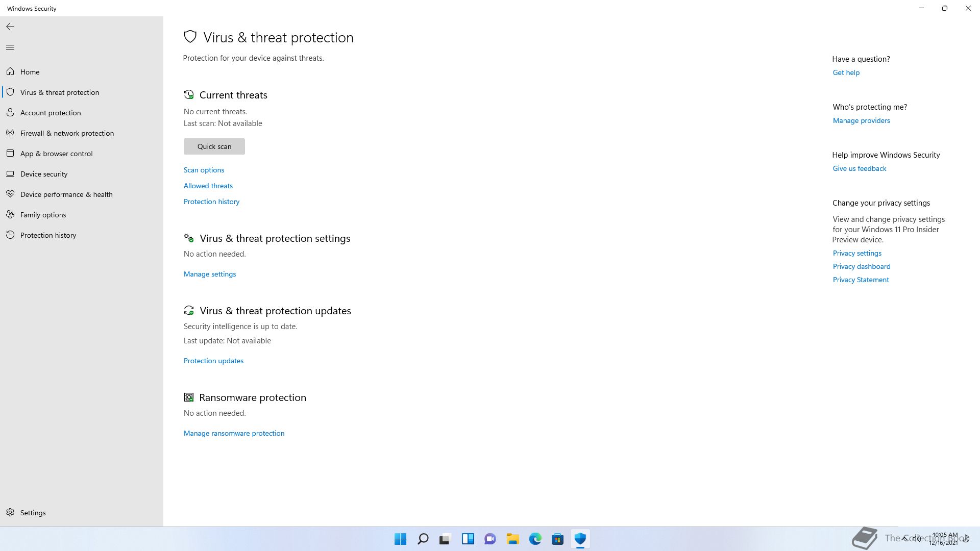Open the Protection updates link
Image resolution: width=980 pixels, height=551 pixels.
click(x=213, y=361)
